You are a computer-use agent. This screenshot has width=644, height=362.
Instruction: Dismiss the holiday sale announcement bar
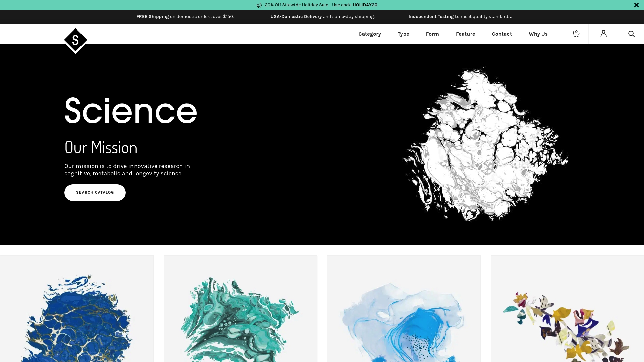636,5
